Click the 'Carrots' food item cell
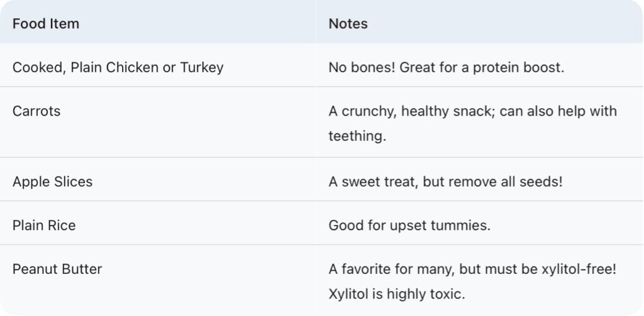Image resolution: width=644 pixels, height=316 pixels. (x=36, y=111)
